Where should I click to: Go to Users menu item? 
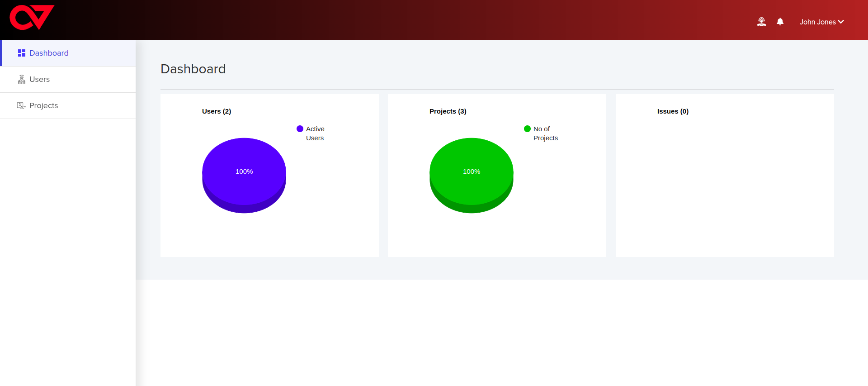68,79
